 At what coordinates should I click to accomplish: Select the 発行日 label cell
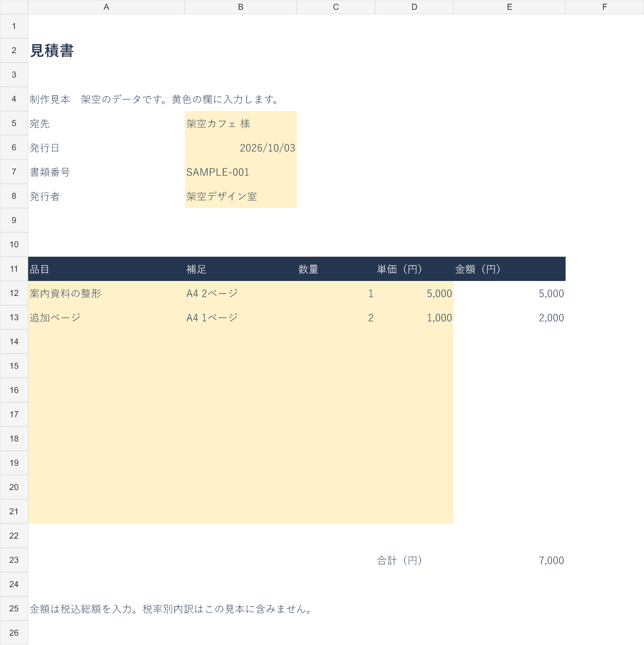(106, 147)
